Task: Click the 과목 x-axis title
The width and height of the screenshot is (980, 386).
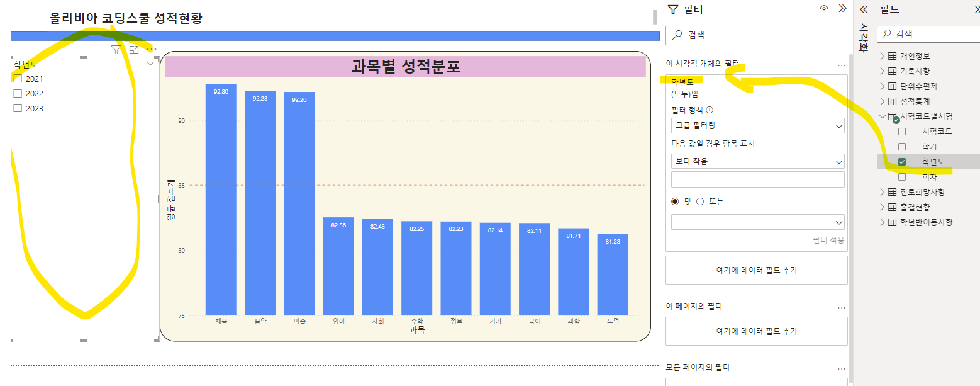Action: (x=417, y=329)
